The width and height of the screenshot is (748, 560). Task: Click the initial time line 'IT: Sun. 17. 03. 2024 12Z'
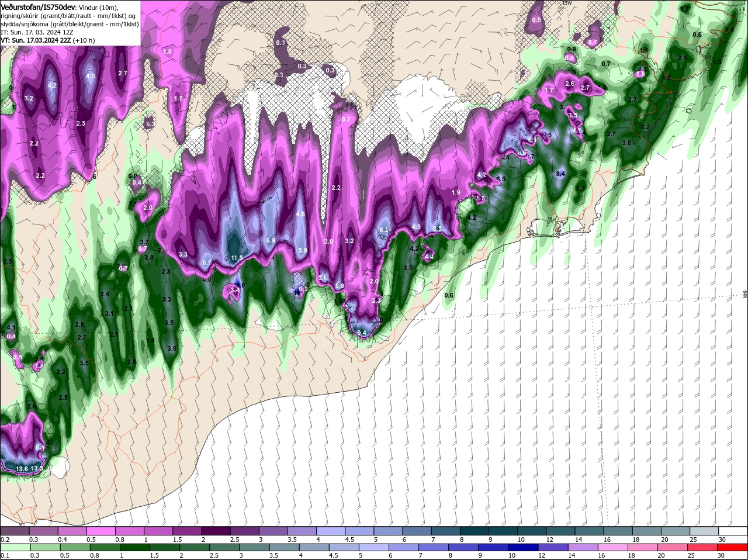pyautogui.click(x=37, y=32)
